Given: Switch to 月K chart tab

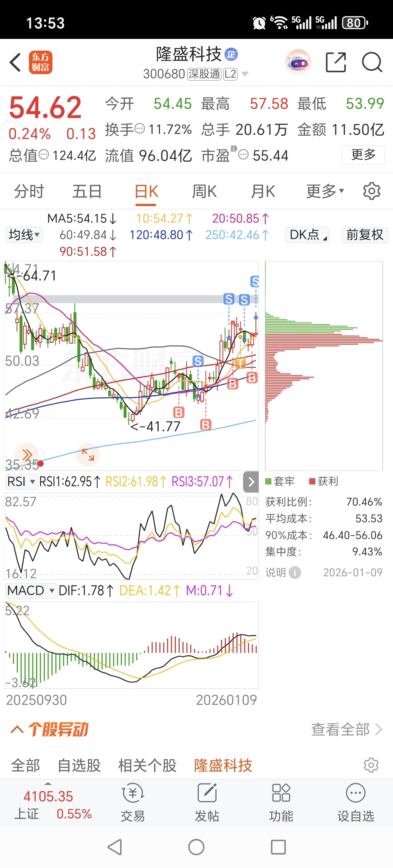Looking at the screenshot, I should point(263,191).
